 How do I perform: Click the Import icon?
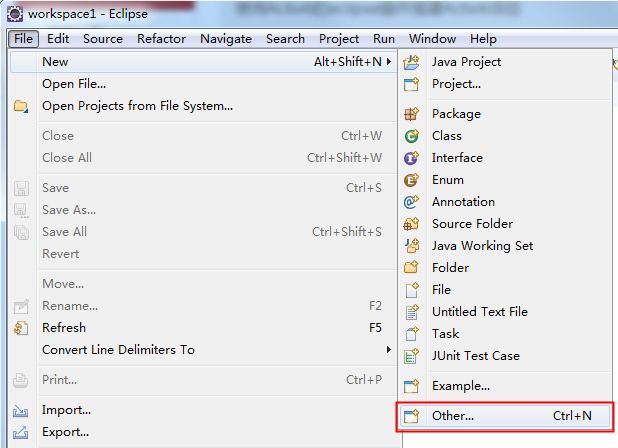20,411
